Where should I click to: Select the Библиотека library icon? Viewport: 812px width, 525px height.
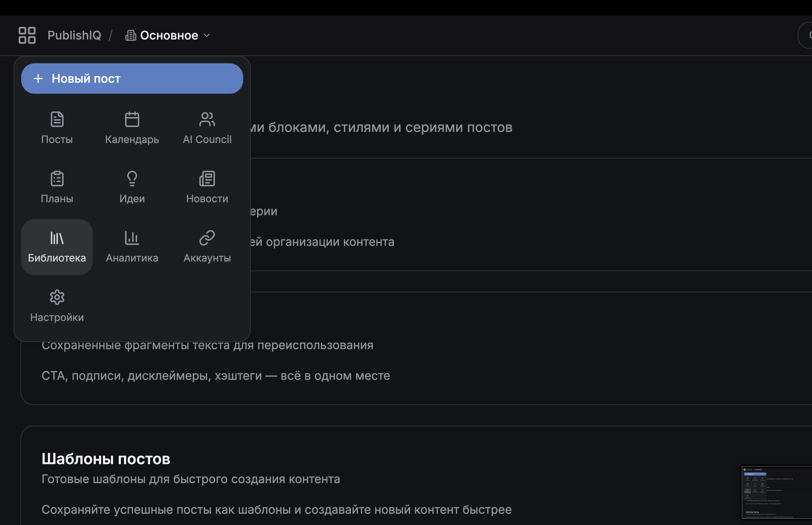click(57, 238)
